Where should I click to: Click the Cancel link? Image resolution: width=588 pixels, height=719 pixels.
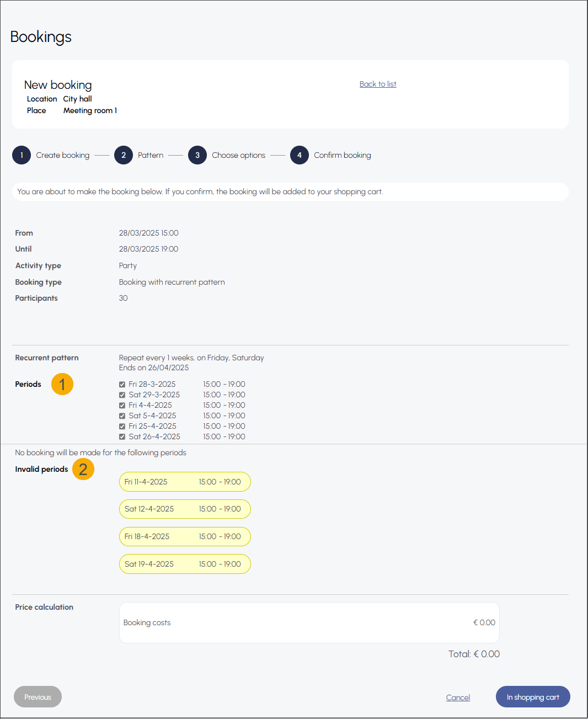(458, 697)
